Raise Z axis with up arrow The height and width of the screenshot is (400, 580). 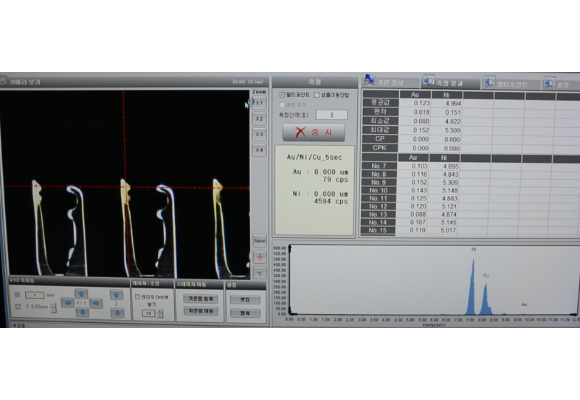(117, 295)
